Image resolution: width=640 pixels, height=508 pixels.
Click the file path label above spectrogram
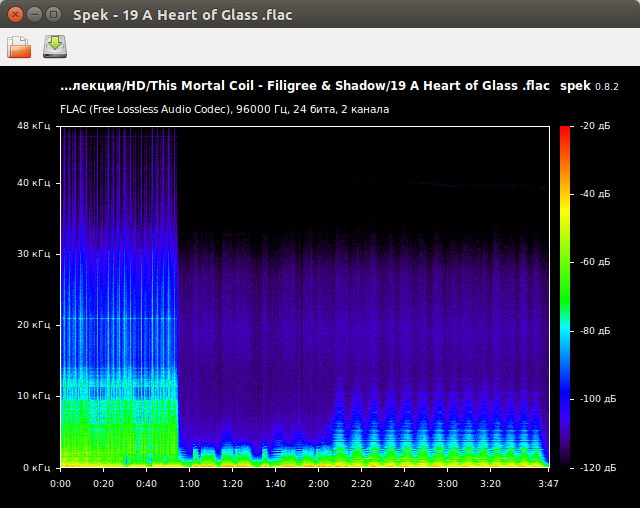tap(305, 87)
